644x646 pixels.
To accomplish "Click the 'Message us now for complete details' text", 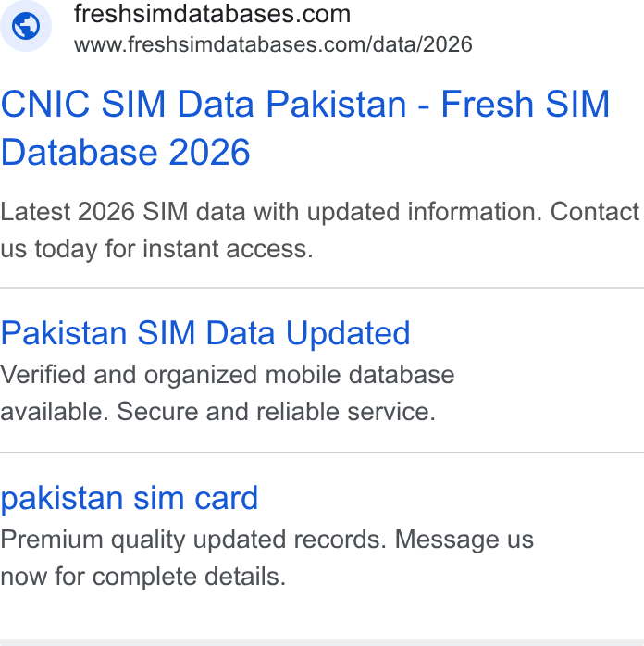I will pyautogui.click(x=267, y=558).
